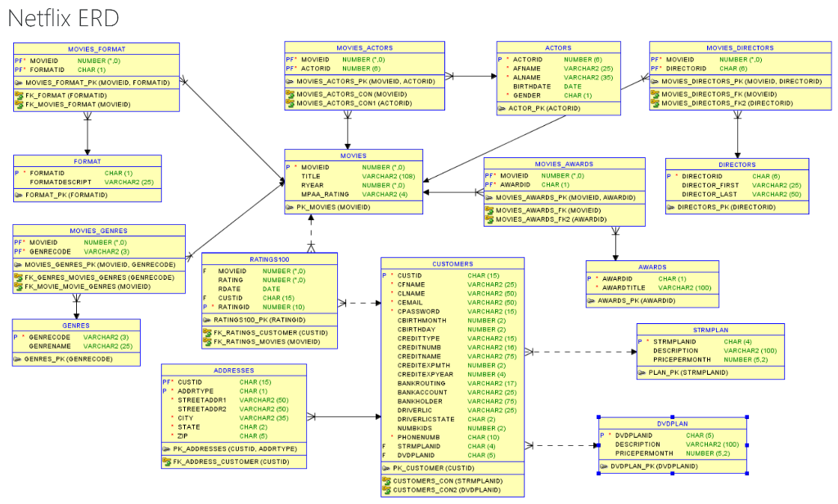838x504 pixels.
Task: Click the PK_MOVIES key icon in MOVIES table
Action: [x=291, y=207]
